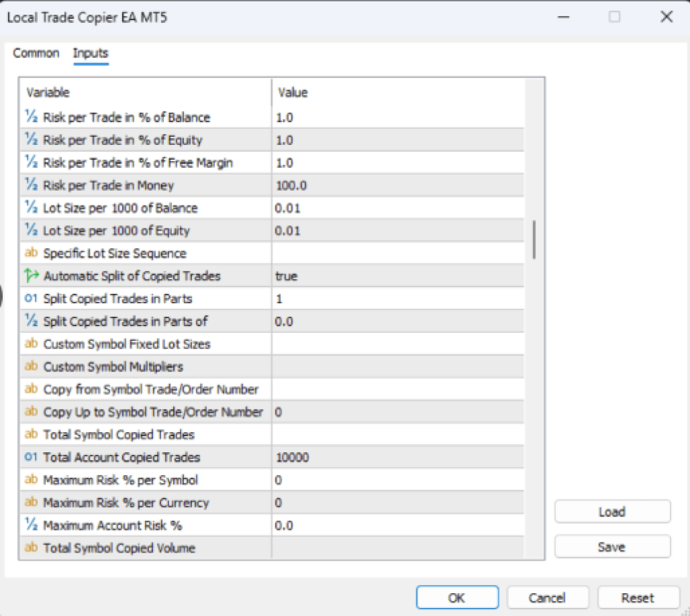690x616 pixels.
Task: Click the fraction icon beside Lot Size per 1000 of Balance
Action: [x=31, y=207]
